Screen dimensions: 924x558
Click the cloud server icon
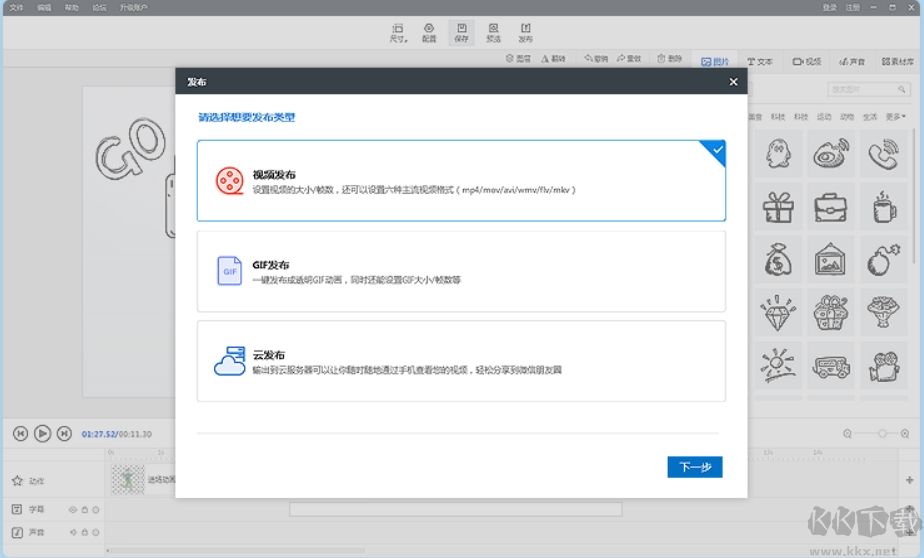(230, 361)
